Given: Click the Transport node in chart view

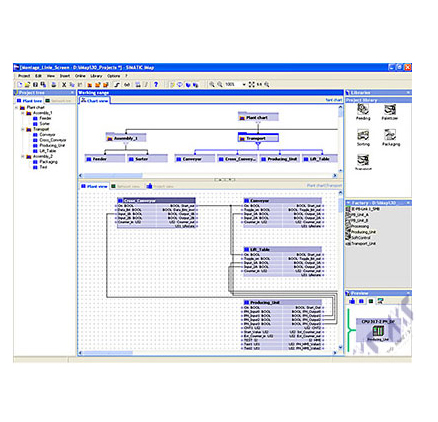Looking at the screenshot, I should click(x=258, y=138).
